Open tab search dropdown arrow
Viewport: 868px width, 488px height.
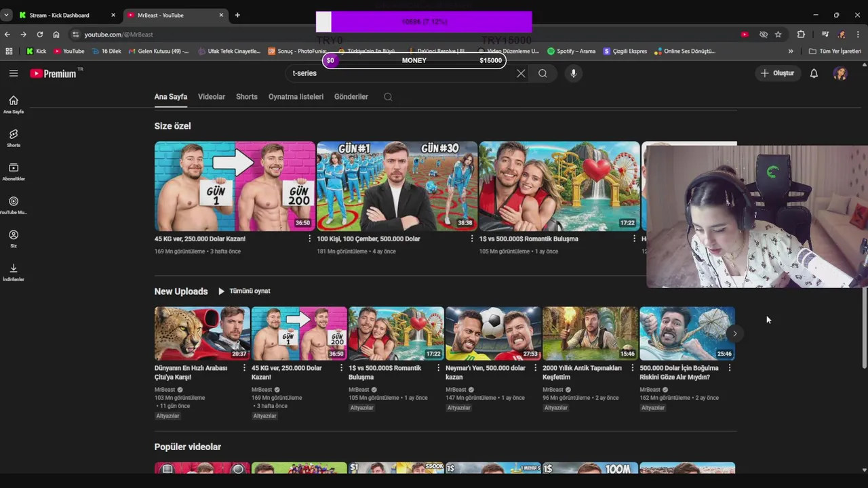tap(6, 15)
